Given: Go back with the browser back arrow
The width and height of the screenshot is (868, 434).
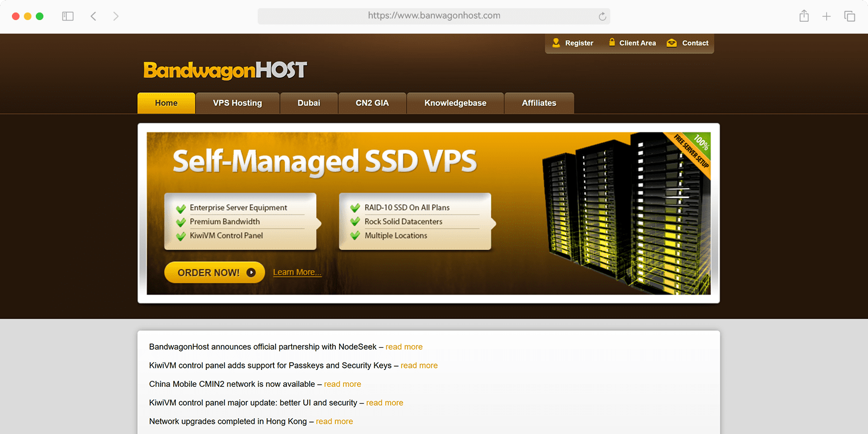Looking at the screenshot, I should coord(93,16).
